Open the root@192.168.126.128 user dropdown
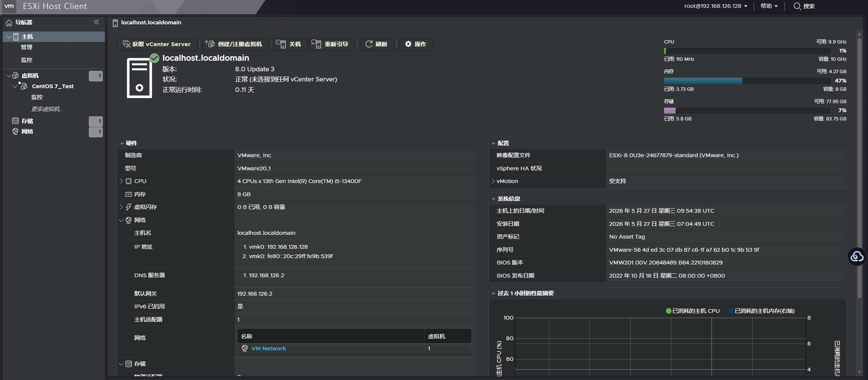 click(x=716, y=6)
